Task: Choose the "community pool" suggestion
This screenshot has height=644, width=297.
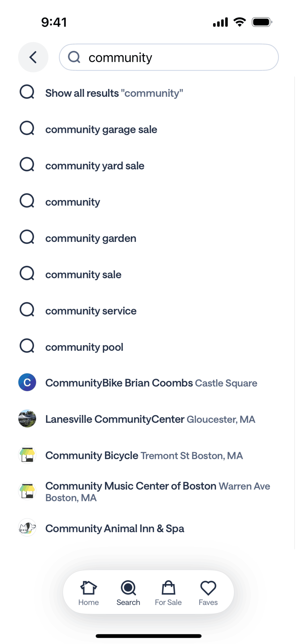Action: click(x=84, y=347)
